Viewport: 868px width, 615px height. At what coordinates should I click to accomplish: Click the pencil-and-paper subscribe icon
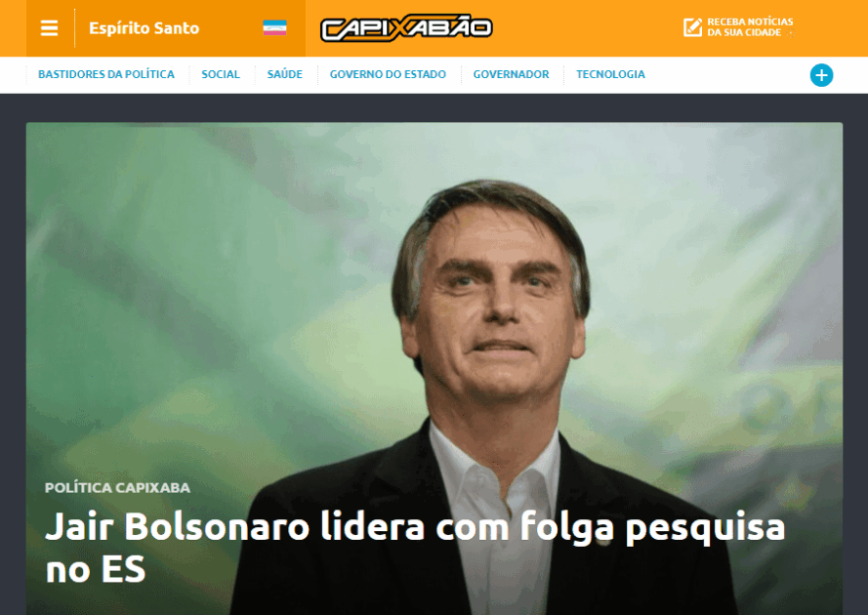tap(692, 27)
